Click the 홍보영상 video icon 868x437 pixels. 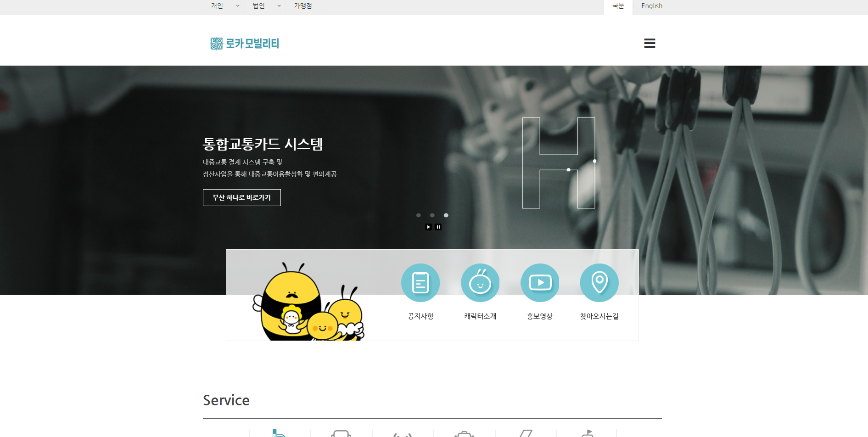click(539, 283)
